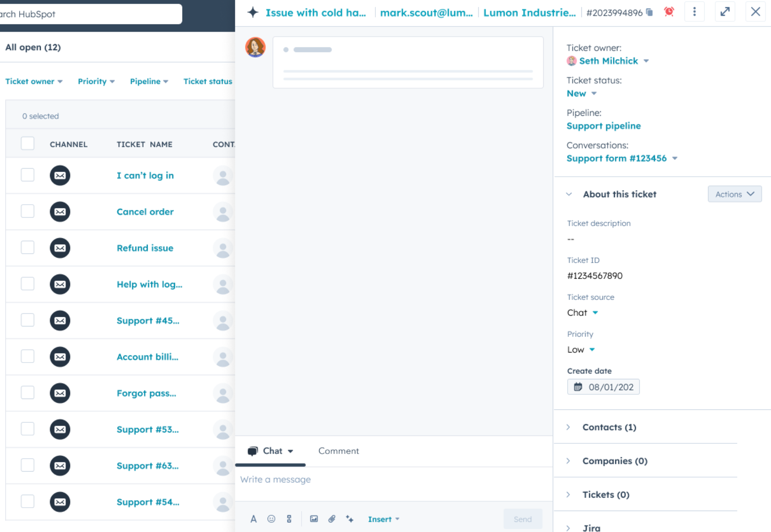Open the Ticket status filter

click(208, 81)
